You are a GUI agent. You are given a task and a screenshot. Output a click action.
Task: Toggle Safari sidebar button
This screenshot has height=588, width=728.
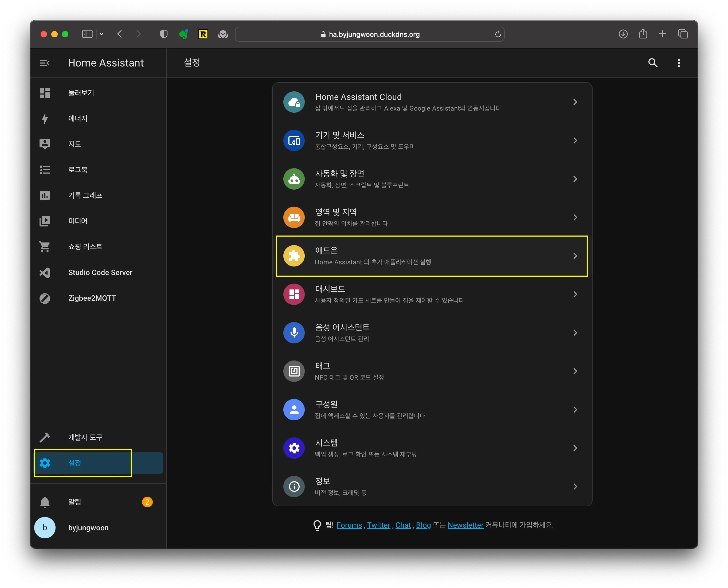[x=87, y=34]
